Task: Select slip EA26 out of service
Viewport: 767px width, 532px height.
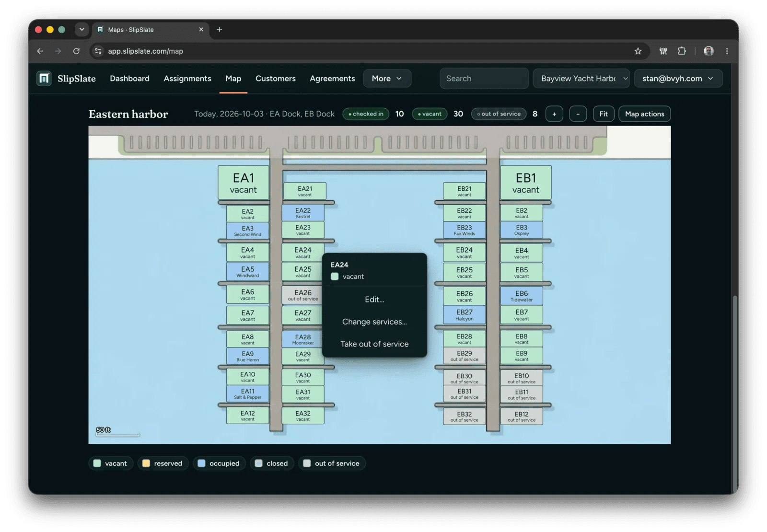Action: [302, 295]
